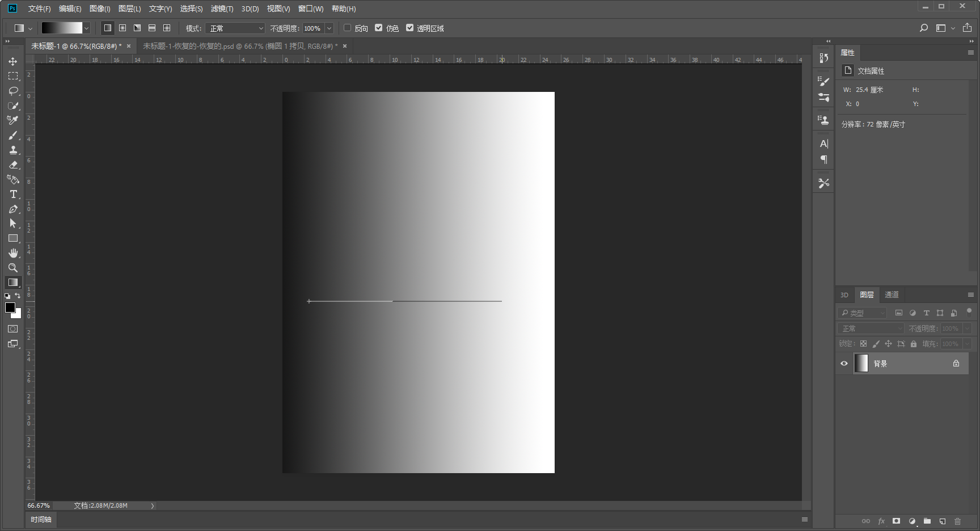Add a layer mask
Image resolution: width=980 pixels, height=531 pixels.
pyautogui.click(x=896, y=521)
